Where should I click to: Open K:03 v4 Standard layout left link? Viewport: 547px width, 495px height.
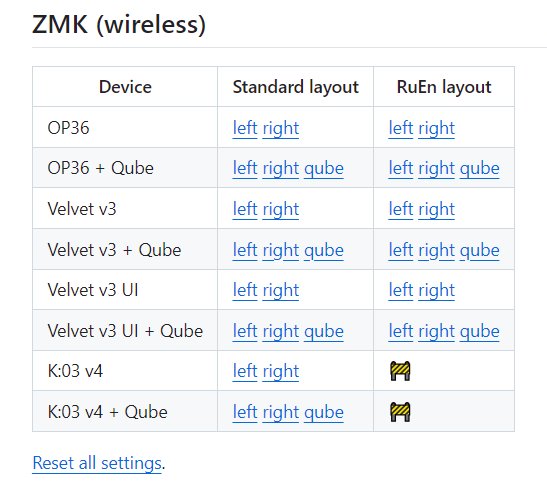(245, 371)
